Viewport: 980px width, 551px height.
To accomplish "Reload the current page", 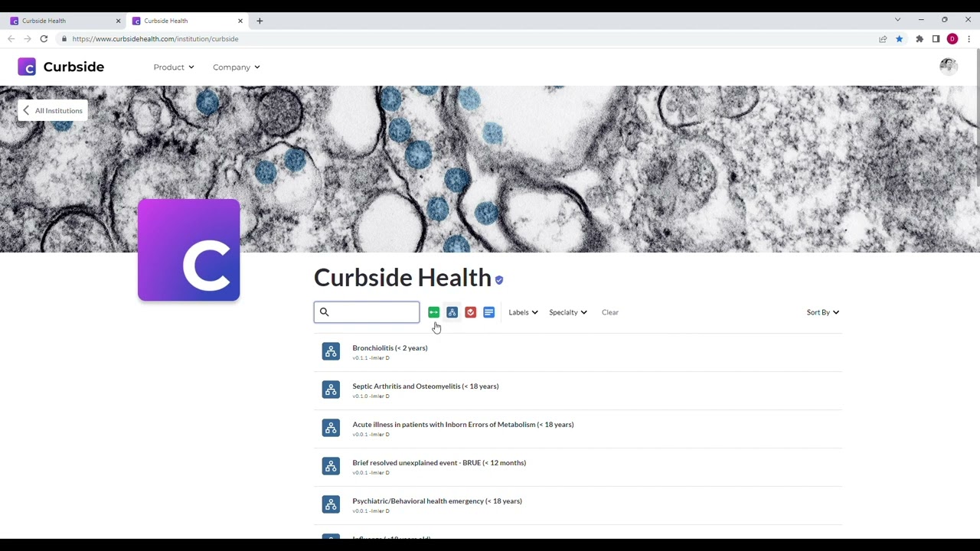I will pos(44,39).
